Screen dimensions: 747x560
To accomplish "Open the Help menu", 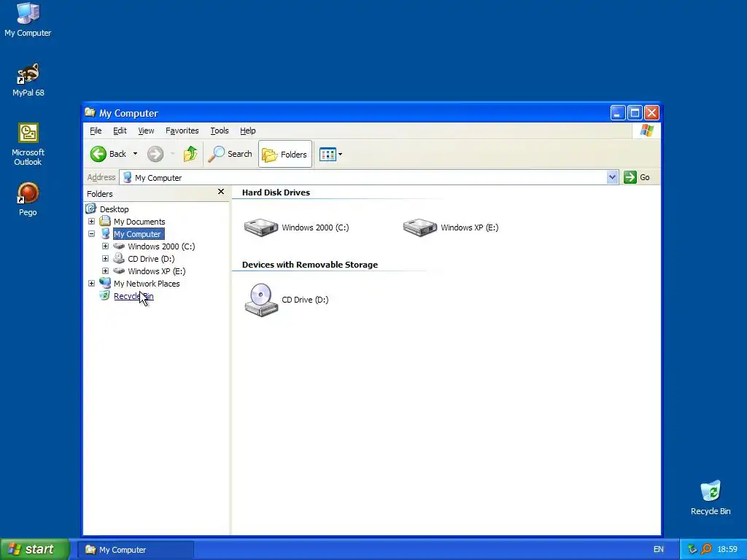I will click(x=248, y=131).
